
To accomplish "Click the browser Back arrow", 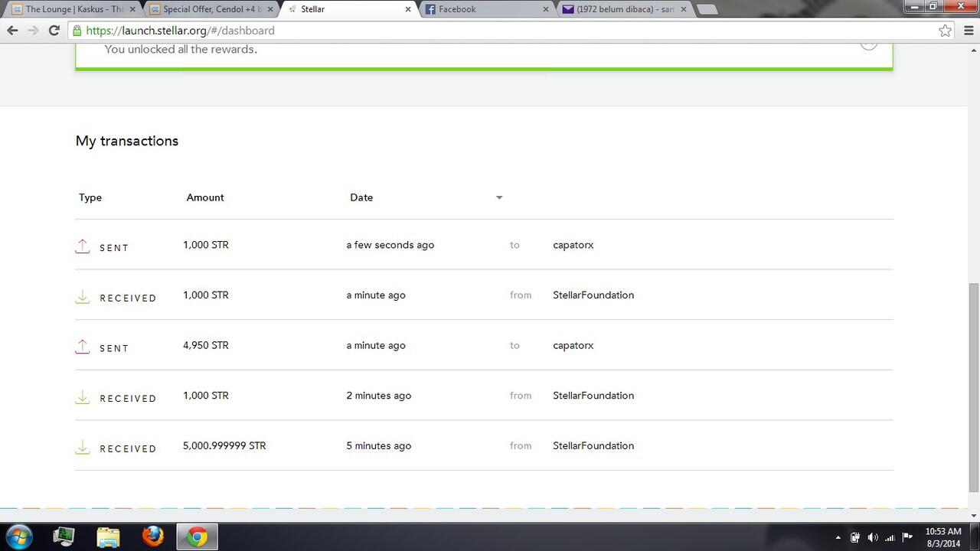I will point(12,31).
